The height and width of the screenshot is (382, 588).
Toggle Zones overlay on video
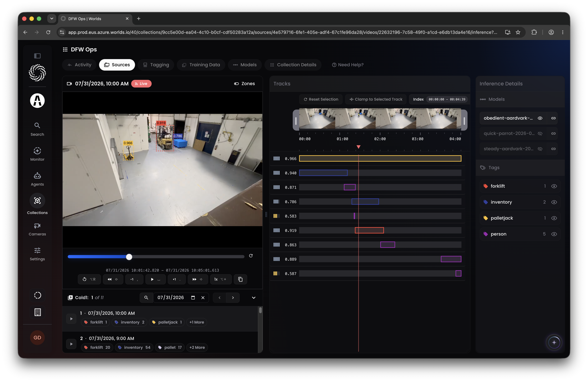(x=244, y=84)
